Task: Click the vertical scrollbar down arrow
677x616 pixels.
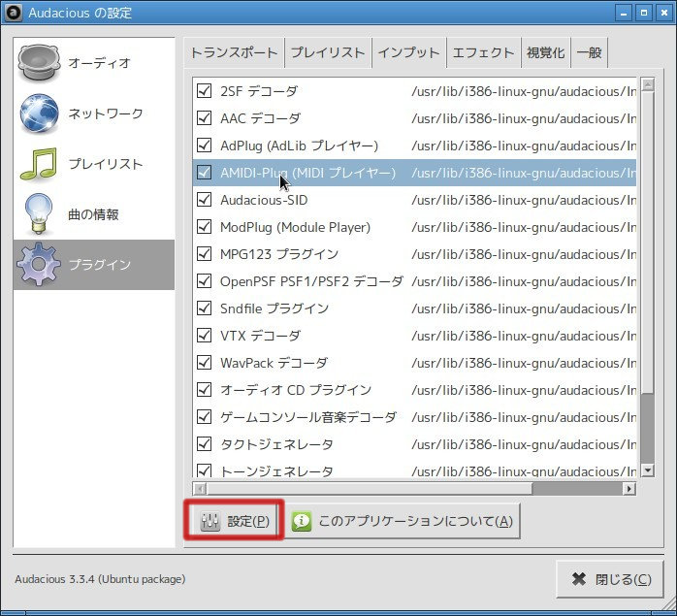Action: (647, 470)
